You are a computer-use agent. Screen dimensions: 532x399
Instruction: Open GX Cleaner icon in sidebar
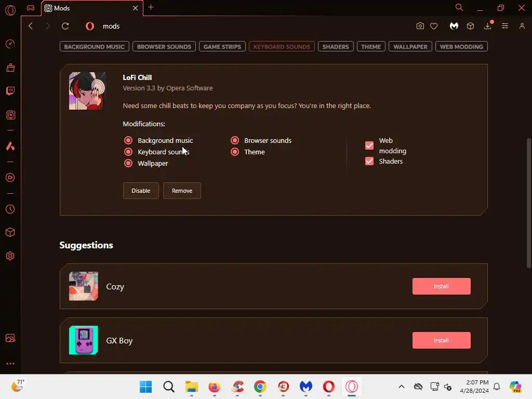10,68
